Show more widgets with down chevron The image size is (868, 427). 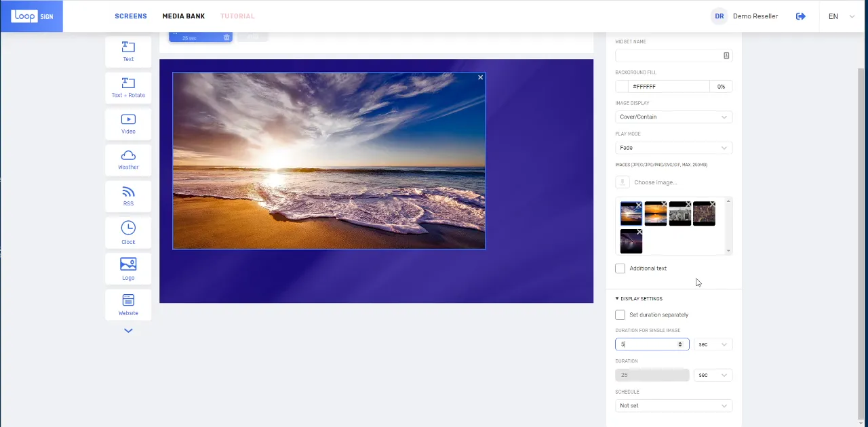128,331
